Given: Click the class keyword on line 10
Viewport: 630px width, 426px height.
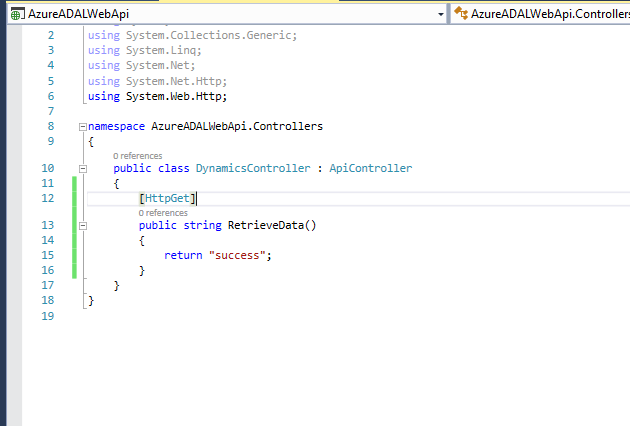Looking at the screenshot, I should 173,168.
